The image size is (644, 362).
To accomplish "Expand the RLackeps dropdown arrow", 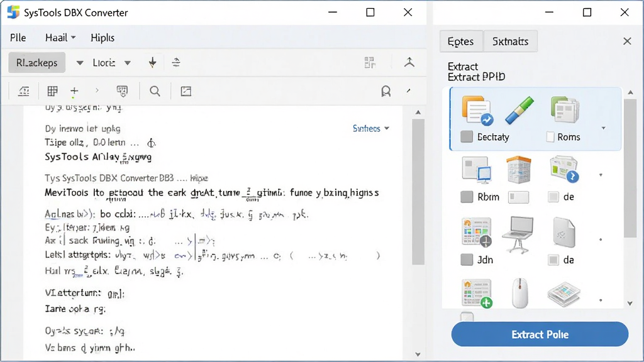I will pyautogui.click(x=80, y=63).
